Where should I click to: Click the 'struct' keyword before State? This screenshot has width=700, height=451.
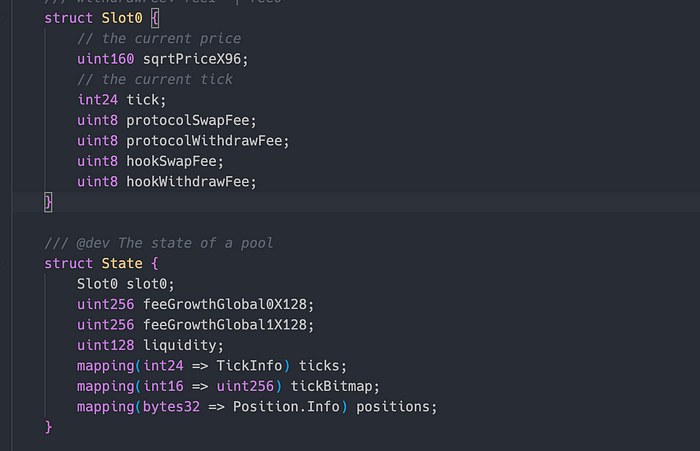[69, 263]
